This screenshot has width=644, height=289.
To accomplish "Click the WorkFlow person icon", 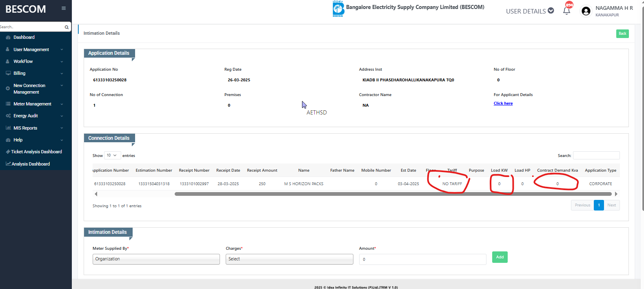I will pos(8,61).
